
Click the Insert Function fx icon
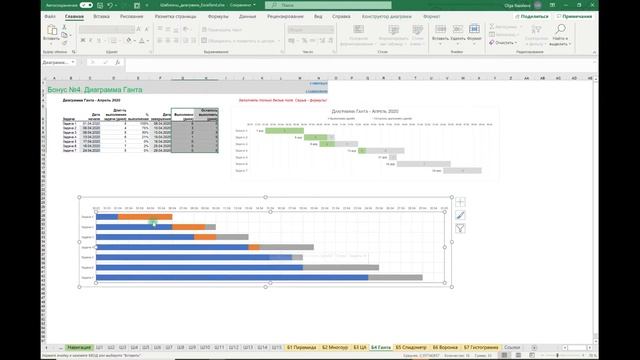click(118, 62)
